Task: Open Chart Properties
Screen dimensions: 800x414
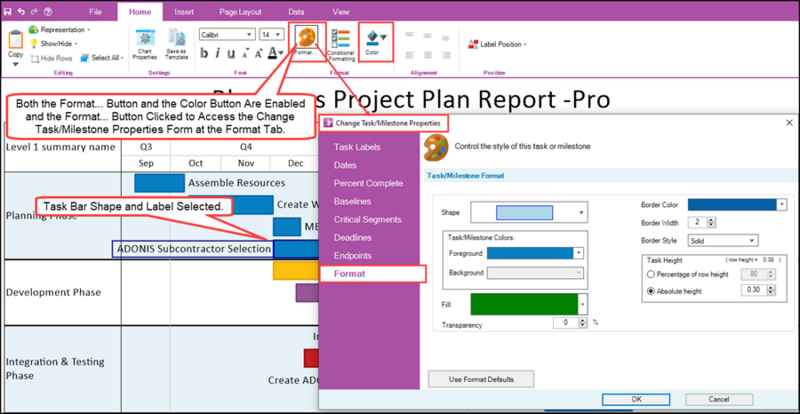Action: tap(145, 45)
